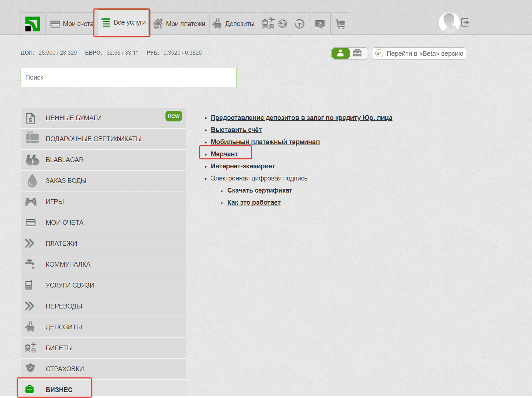The width and height of the screenshot is (532, 398).
Task: Switch to individual person mode
Action: coord(340,53)
